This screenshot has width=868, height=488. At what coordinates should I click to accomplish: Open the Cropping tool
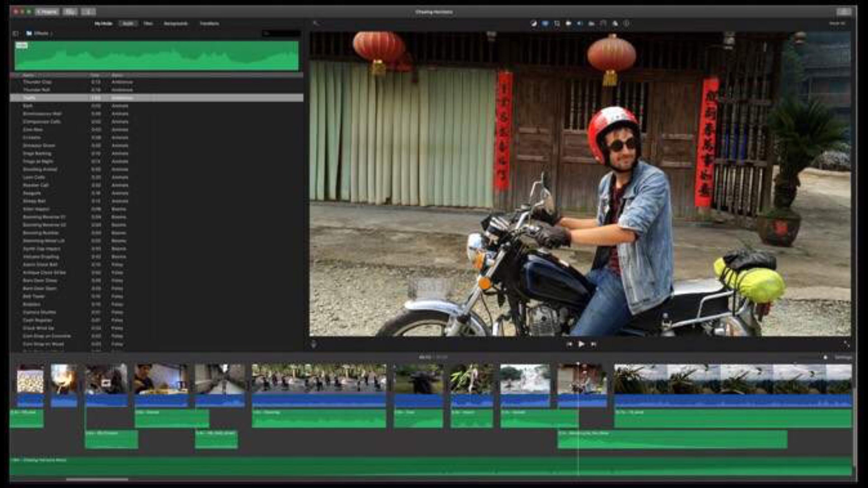point(557,23)
